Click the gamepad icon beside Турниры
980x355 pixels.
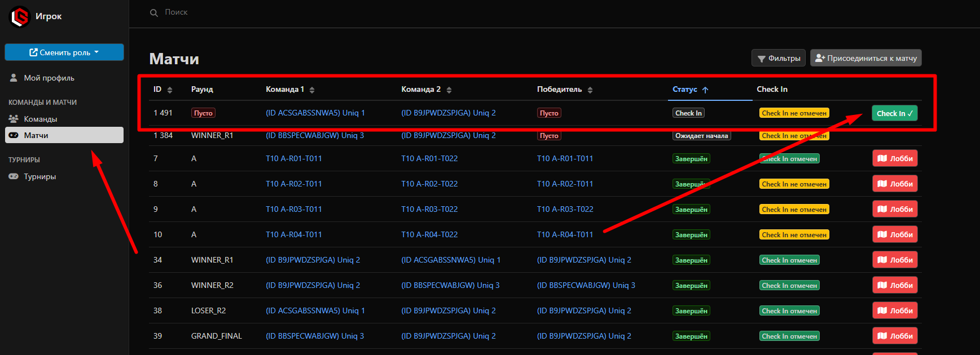tap(14, 176)
